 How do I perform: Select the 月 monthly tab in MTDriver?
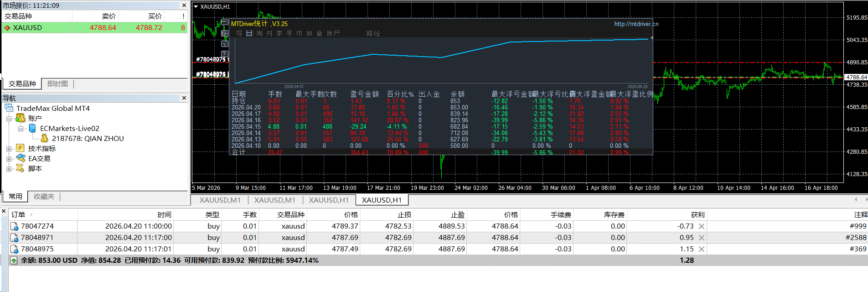[x=269, y=33]
